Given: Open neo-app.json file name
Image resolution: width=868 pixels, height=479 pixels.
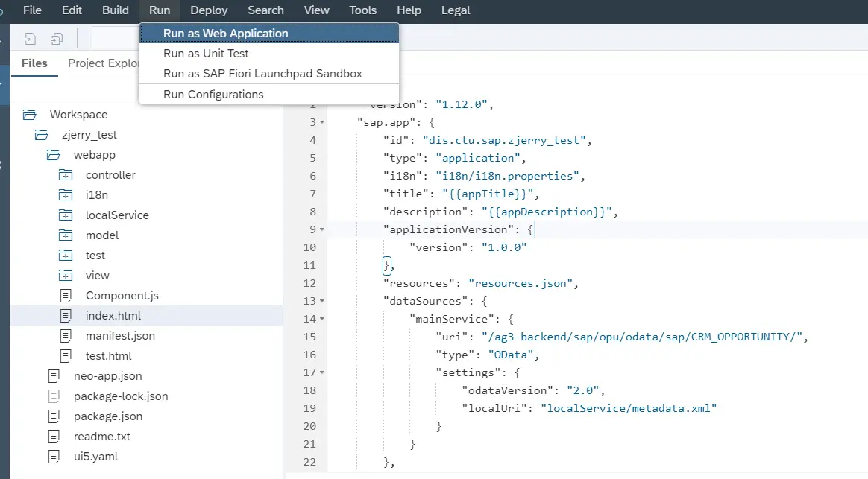Looking at the screenshot, I should point(107,376).
